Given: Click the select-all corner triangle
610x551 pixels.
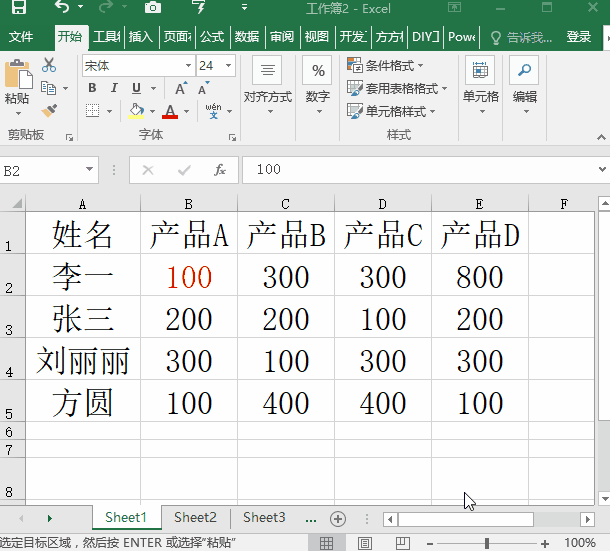Looking at the screenshot, I should pos(16,203).
